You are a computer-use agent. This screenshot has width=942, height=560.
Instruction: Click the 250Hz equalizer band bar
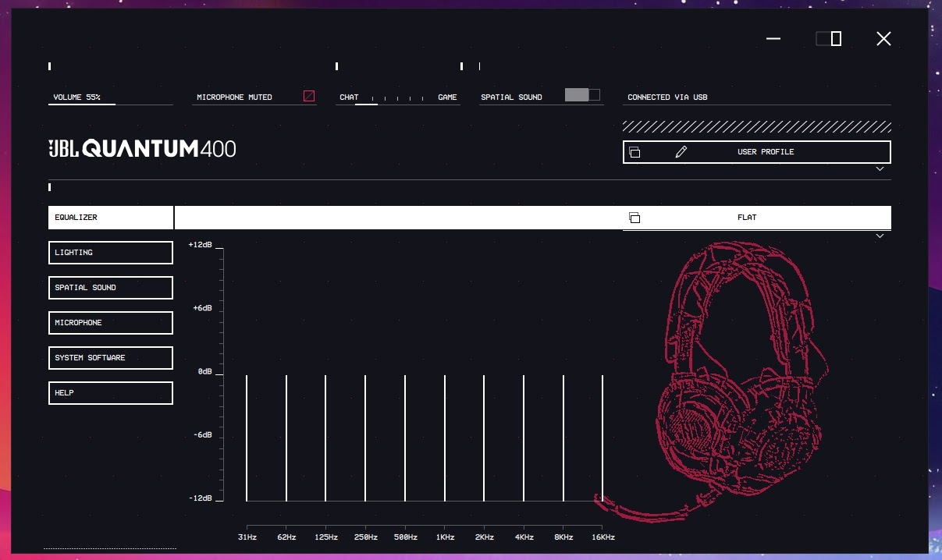click(365, 438)
